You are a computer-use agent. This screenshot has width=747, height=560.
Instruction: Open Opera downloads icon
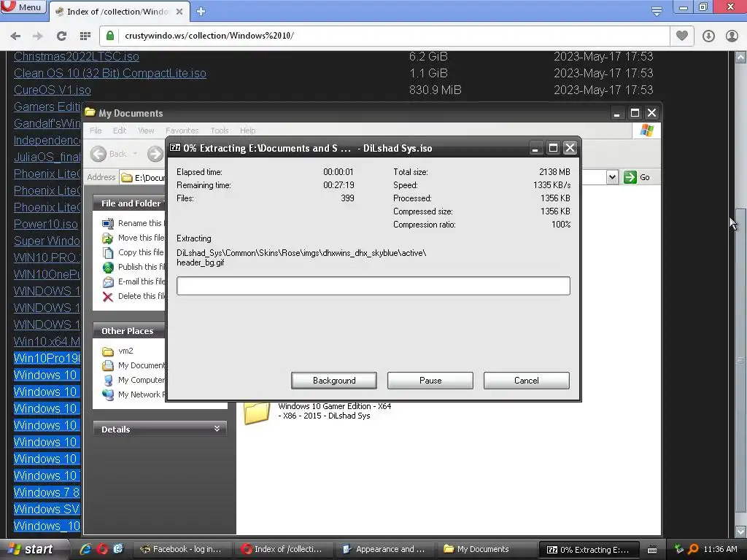coord(708,36)
